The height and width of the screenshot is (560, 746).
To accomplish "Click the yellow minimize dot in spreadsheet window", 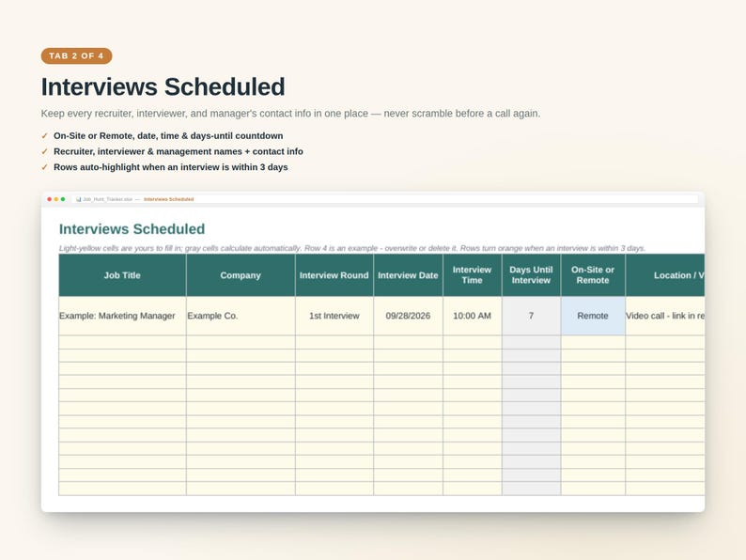I will (56, 199).
